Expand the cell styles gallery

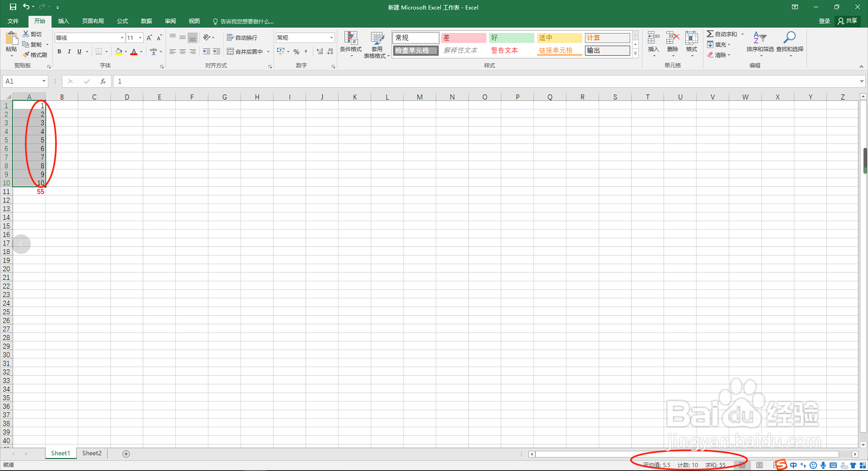pyautogui.click(x=635, y=54)
